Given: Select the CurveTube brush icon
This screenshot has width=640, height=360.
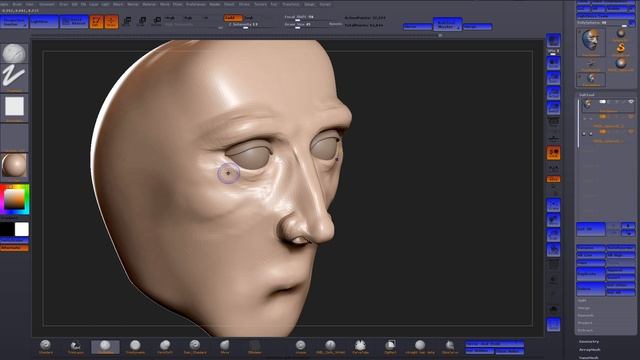Looking at the screenshot, I should tap(360, 347).
